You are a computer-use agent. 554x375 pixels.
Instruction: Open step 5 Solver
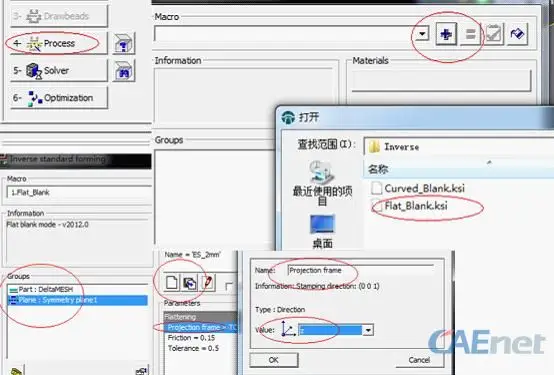tap(59, 70)
